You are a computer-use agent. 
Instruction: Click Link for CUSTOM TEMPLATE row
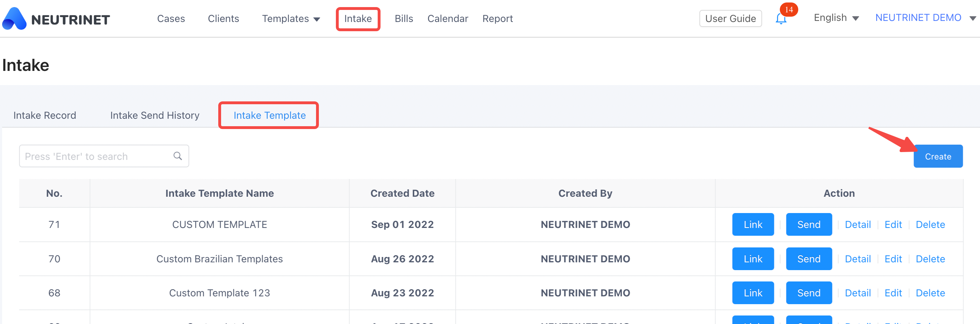coord(753,225)
